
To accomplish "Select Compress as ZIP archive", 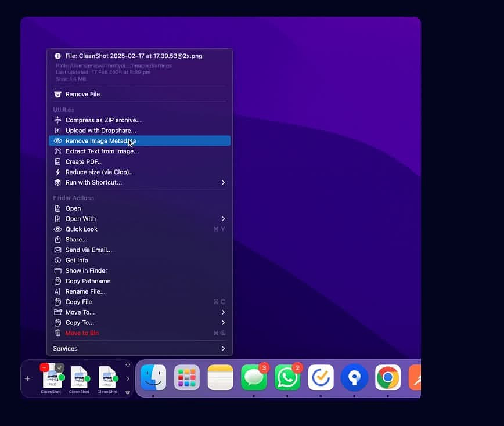I will pyautogui.click(x=103, y=120).
